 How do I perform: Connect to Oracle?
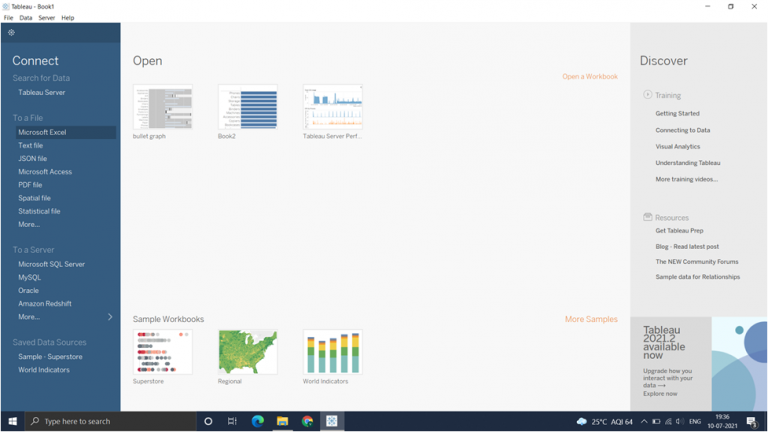[28, 291]
